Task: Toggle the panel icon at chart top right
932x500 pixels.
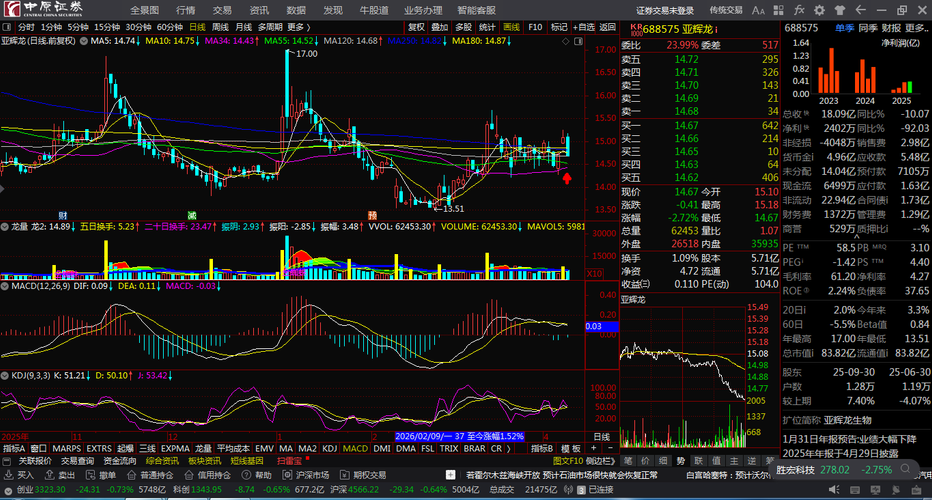Action: [578, 41]
